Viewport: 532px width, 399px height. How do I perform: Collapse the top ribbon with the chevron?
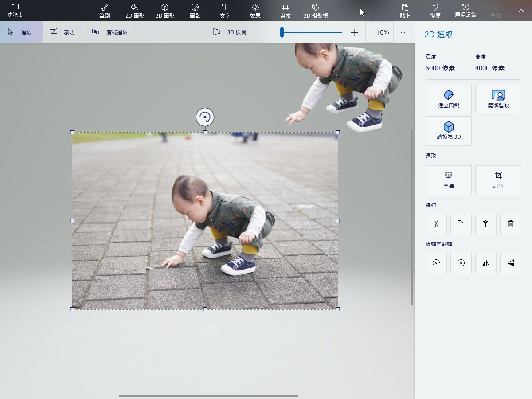tap(521, 11)
